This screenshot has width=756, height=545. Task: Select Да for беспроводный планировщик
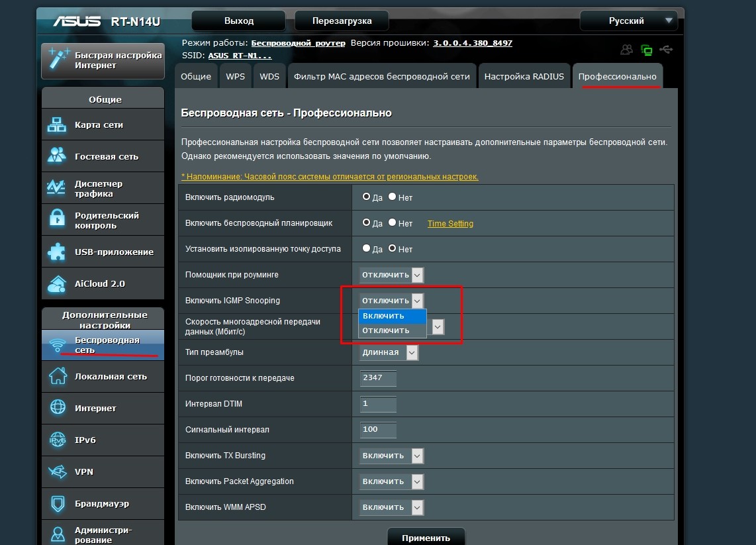[367, 223]
